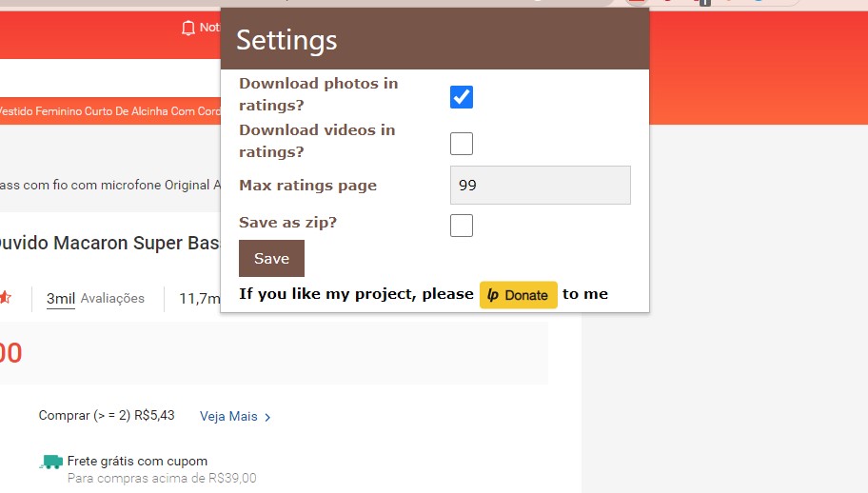Screen dimensions: 868x493
Task: Click the Settings popup header
Action: [434, 40]
